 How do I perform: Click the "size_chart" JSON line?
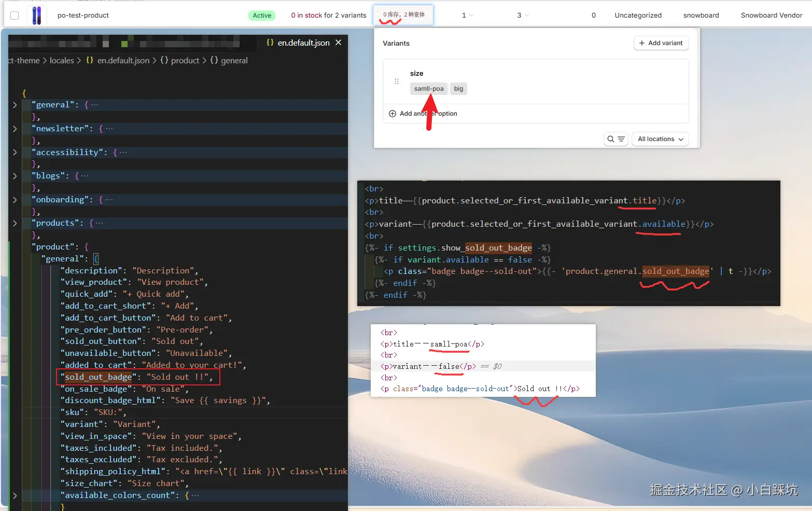coord(124,484)
